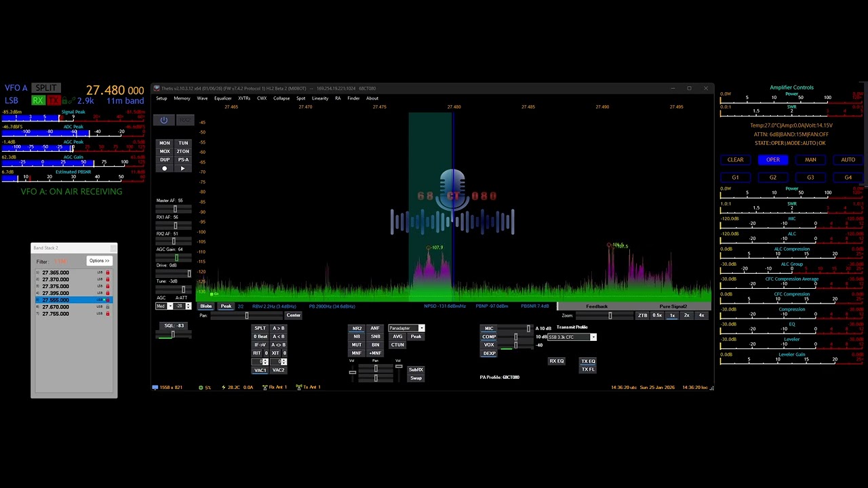Enable the COMP compressor button
868x488 pixels.
(x=489, y=337)
